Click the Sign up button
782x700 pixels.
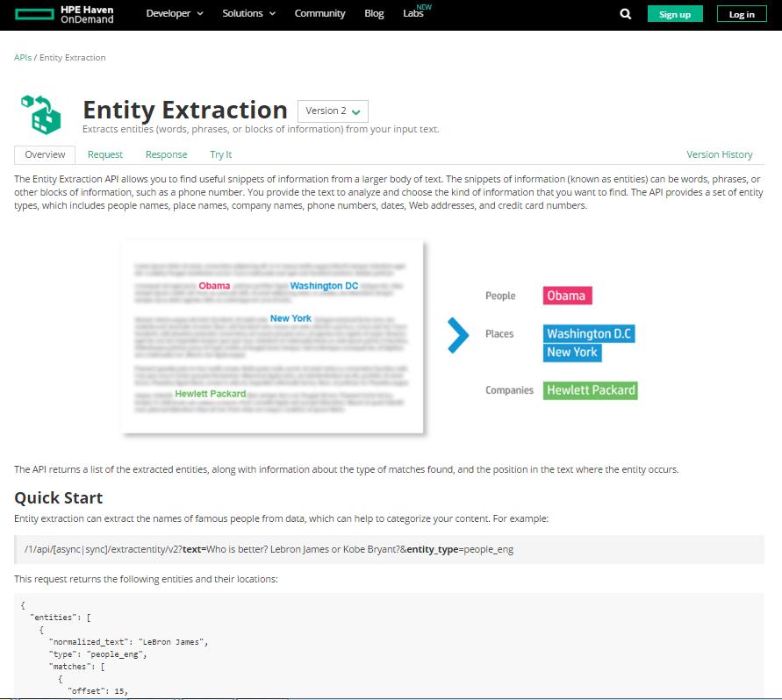pos(675,14)
